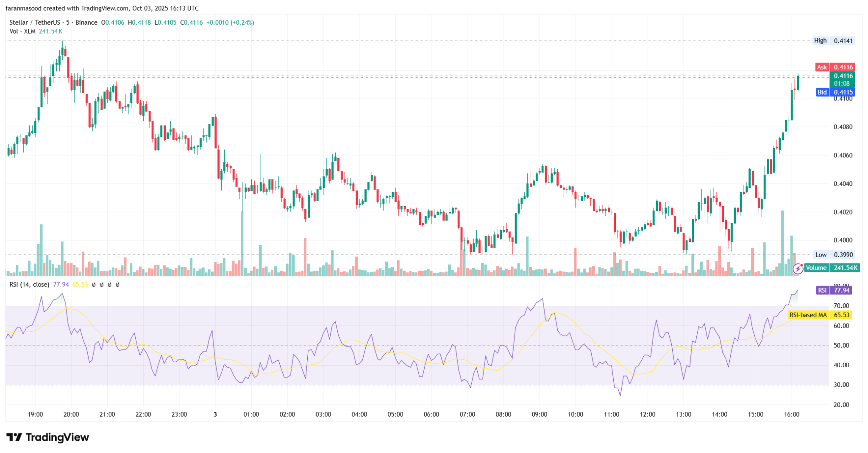Click the Vol · XLM indicator legend
The width and height of the screenshot is (868, 453).
pos(22,31)
